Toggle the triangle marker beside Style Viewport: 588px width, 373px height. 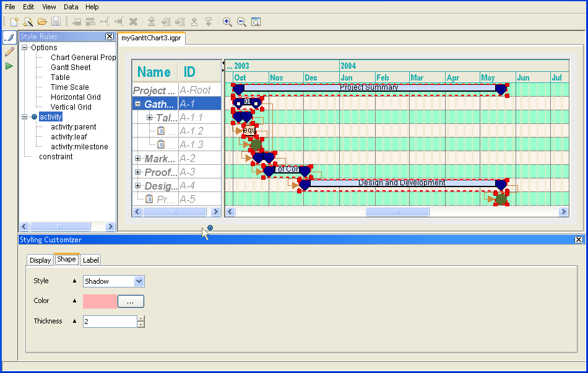(75, 281)
